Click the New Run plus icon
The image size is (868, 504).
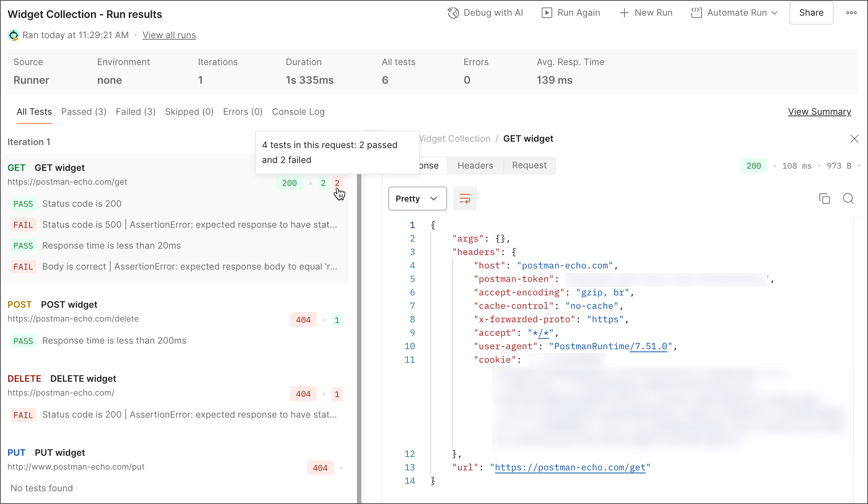coord(624,13)
